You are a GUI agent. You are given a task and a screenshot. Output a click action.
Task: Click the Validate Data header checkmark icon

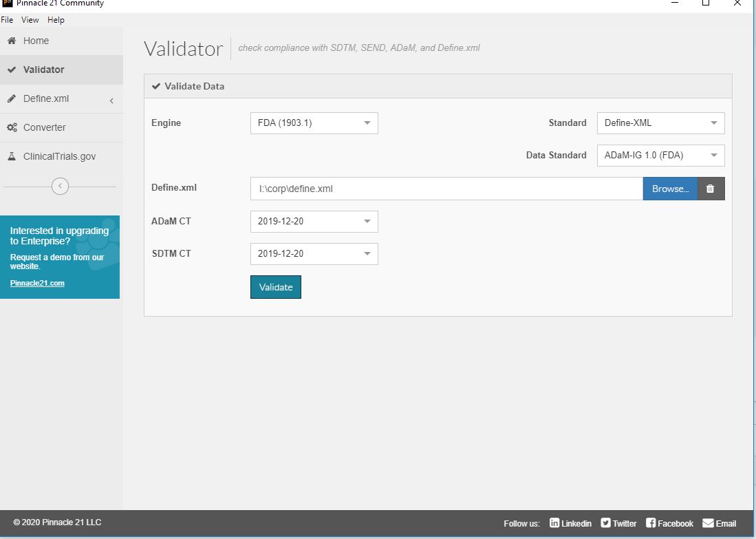tap(156, 86)
